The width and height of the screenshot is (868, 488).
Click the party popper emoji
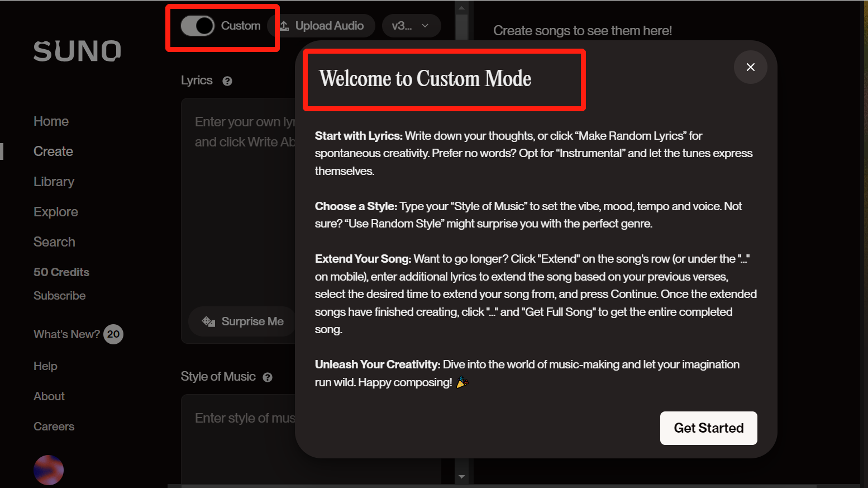pos(462,382)
